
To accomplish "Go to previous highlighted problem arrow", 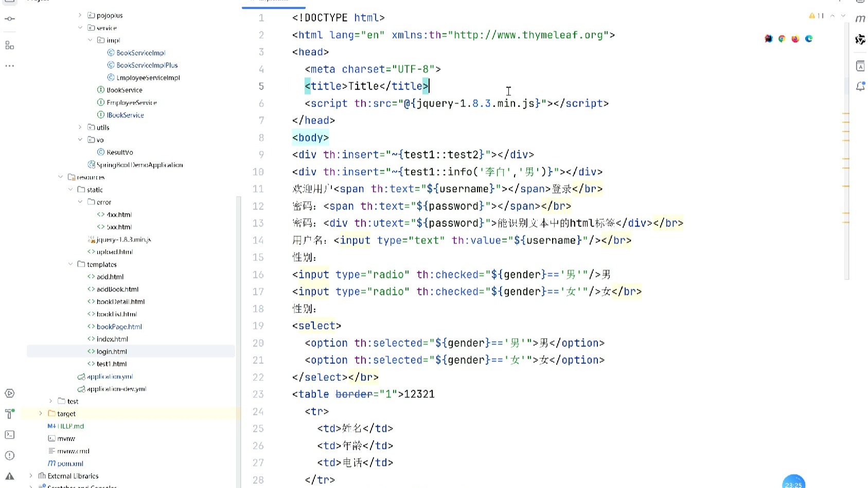I will (832, 16).
